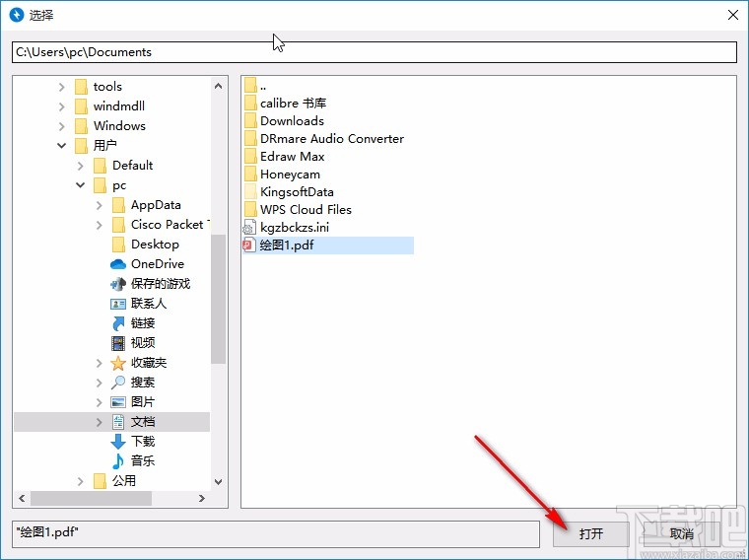Click the 收藏夹 star icon

point(118,363)
